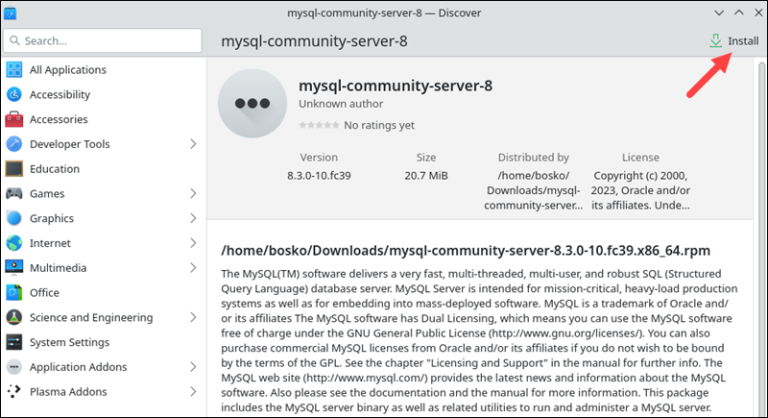Click the mysql-community-server-8 package placeholder icon
Viewport: 768px width, 418px height.
pos(252,103)
